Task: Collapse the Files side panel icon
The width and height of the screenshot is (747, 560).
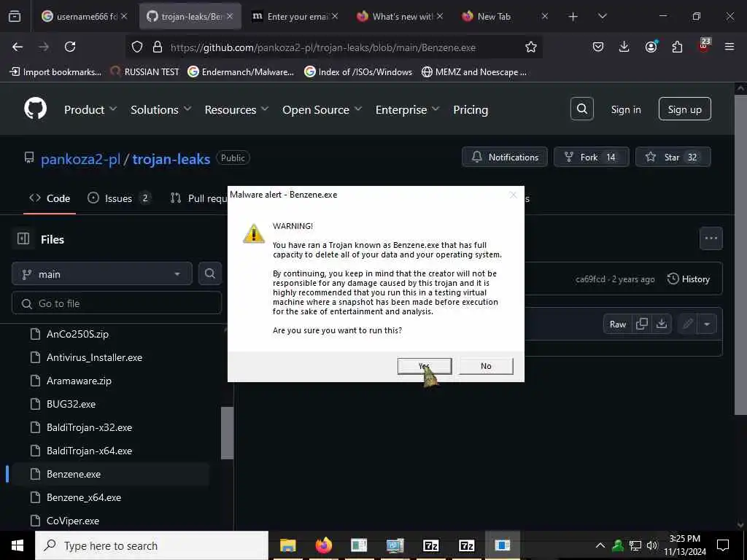Action: pyautogui.click(x=23, y=238)
